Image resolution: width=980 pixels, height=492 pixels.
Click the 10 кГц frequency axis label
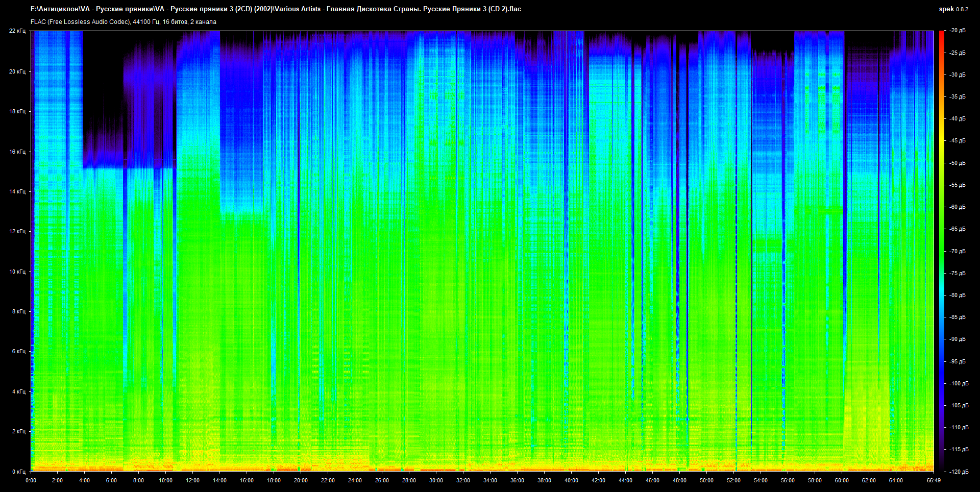[17, 272]
